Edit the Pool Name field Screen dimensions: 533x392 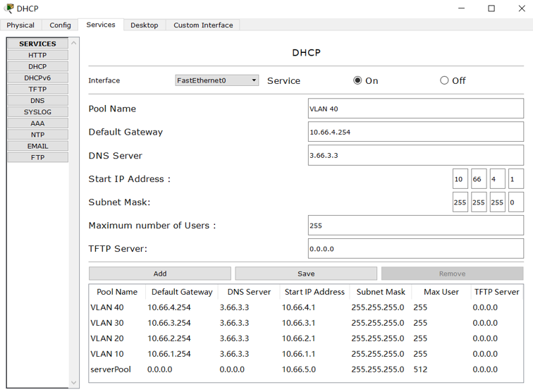point(416,109)
